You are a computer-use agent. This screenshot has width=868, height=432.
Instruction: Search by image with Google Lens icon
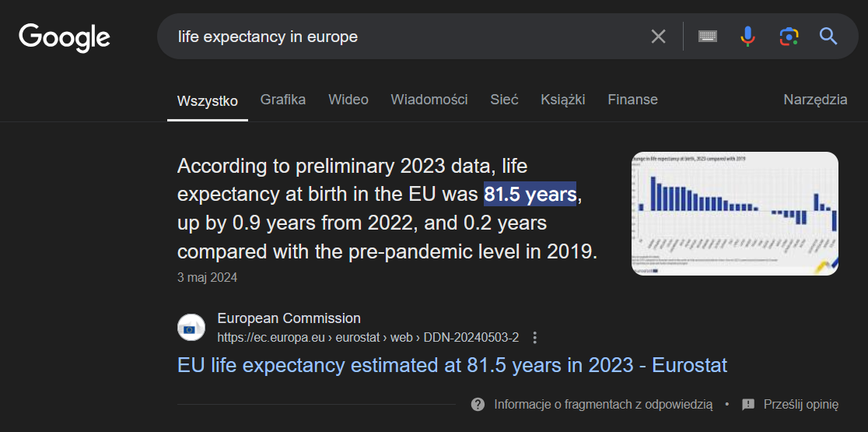pyautogui.click(x=789, y=37)
